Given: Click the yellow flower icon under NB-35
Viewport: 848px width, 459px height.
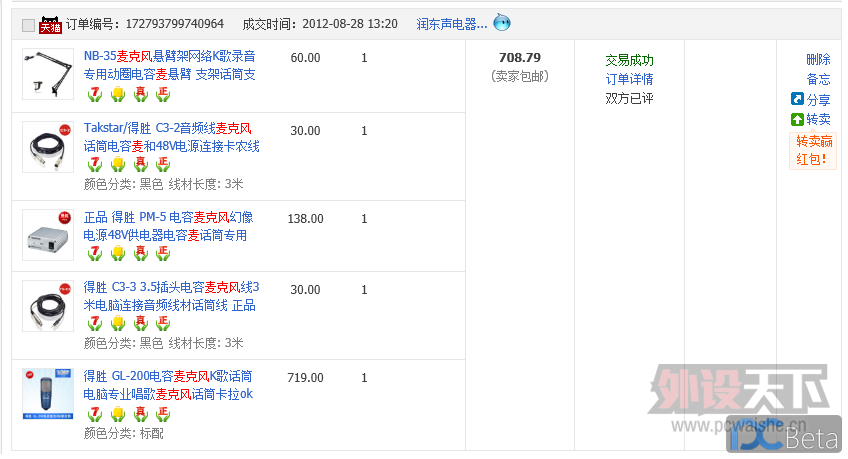Looking at the screenshot, I should pos(118,95).
